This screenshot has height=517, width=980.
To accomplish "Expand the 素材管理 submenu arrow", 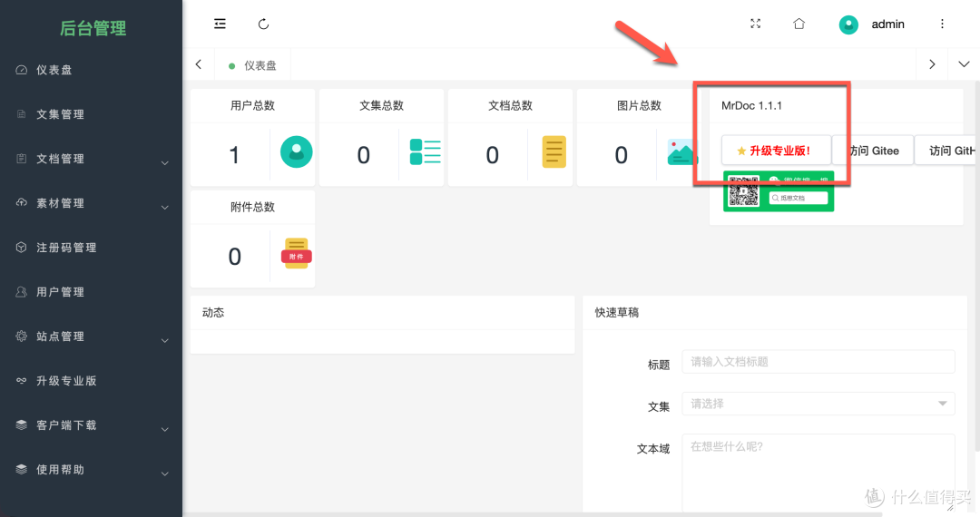I will (x=165, y=208).
